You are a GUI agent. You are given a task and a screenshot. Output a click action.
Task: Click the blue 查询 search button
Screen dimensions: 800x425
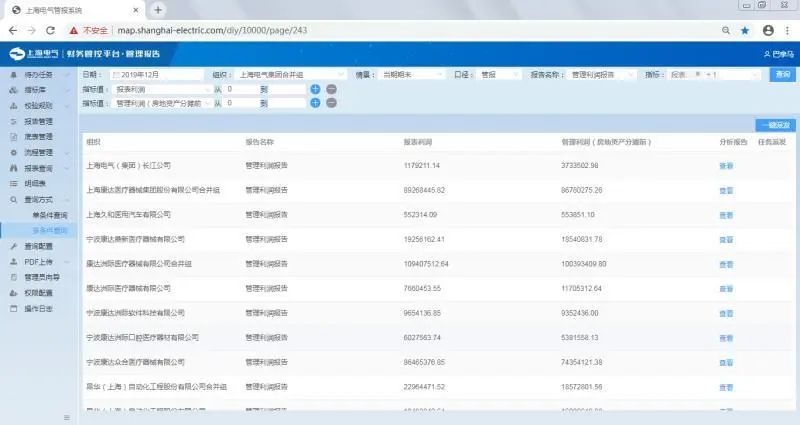pos(783,74)
